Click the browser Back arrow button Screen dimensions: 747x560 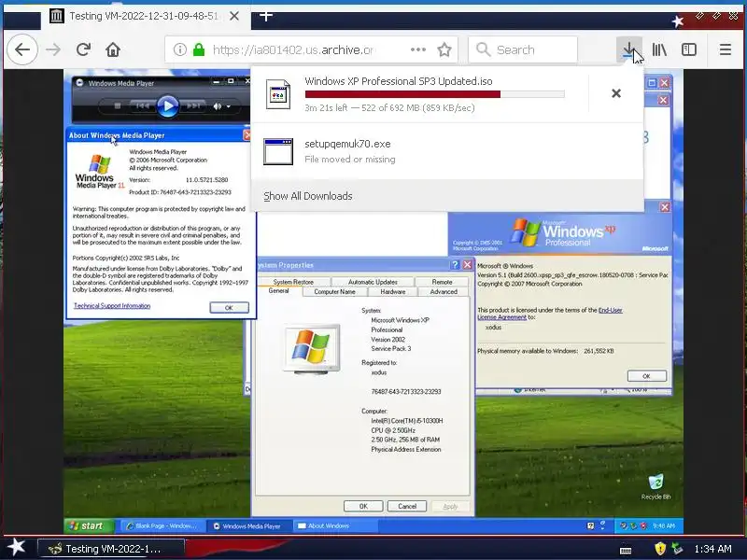[21, 49]
